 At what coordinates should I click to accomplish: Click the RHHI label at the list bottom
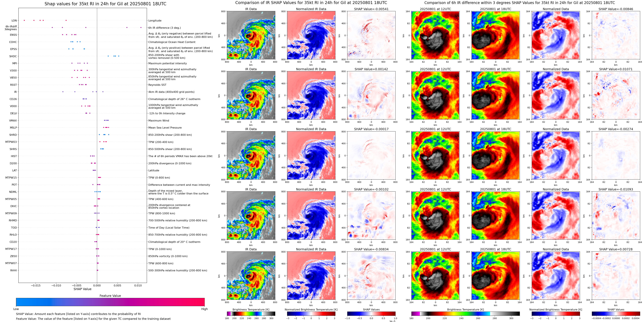click(x=13, y=270)
